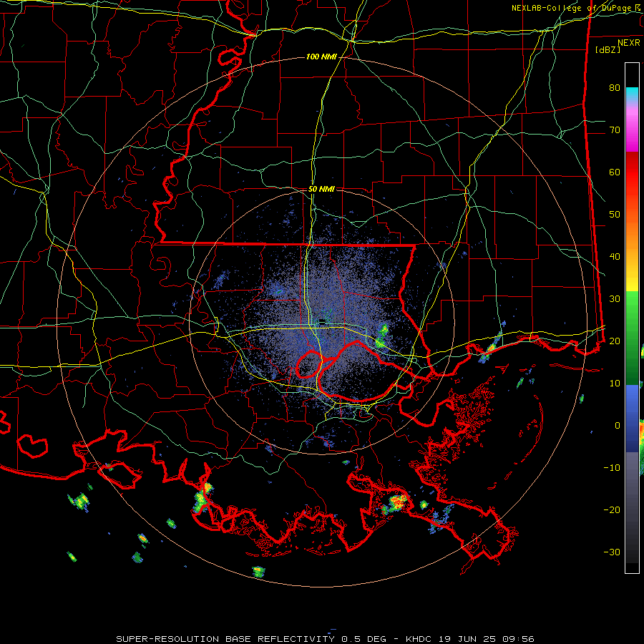Viewport: 644px width, 644px height.
Task: Click the '50 NMI' range ring label
Action: point(321,190)
